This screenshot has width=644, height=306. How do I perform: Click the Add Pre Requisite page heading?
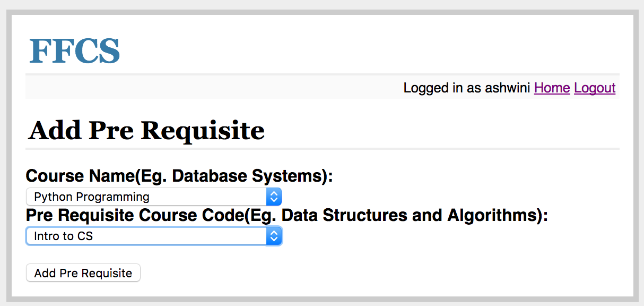[x=146, y=130]
